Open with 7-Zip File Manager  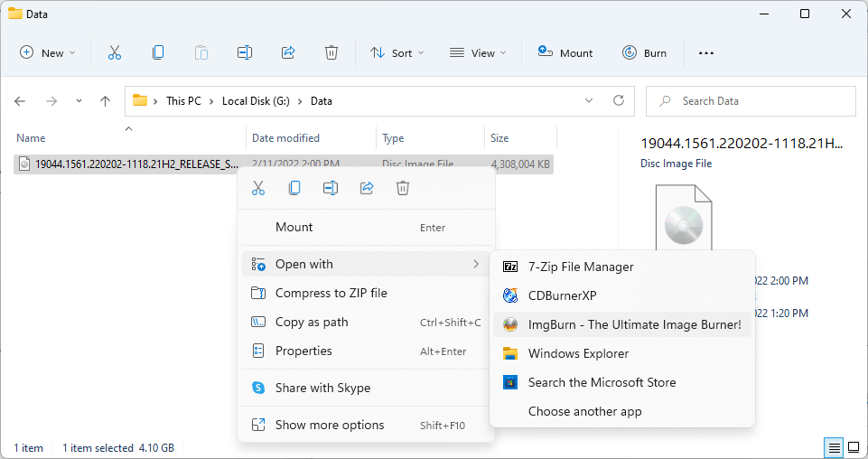[x=580, y=267]
